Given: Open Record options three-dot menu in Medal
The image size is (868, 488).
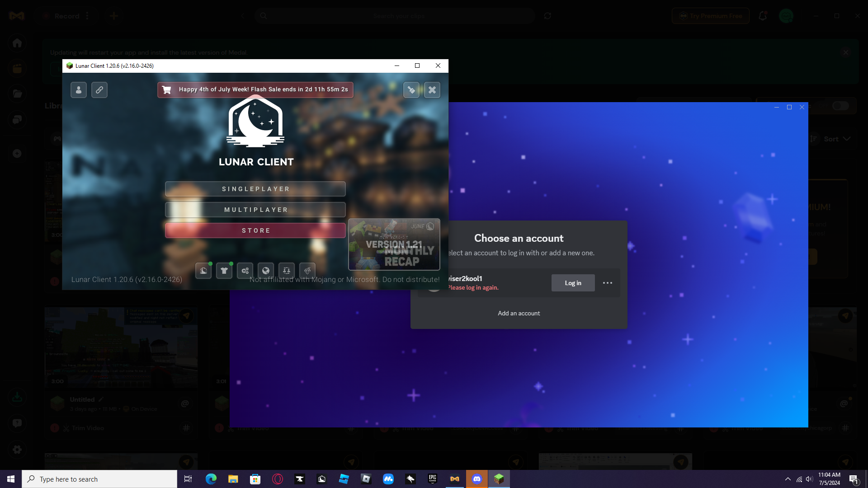Looking at the screenshot, I should coord(87,16).
